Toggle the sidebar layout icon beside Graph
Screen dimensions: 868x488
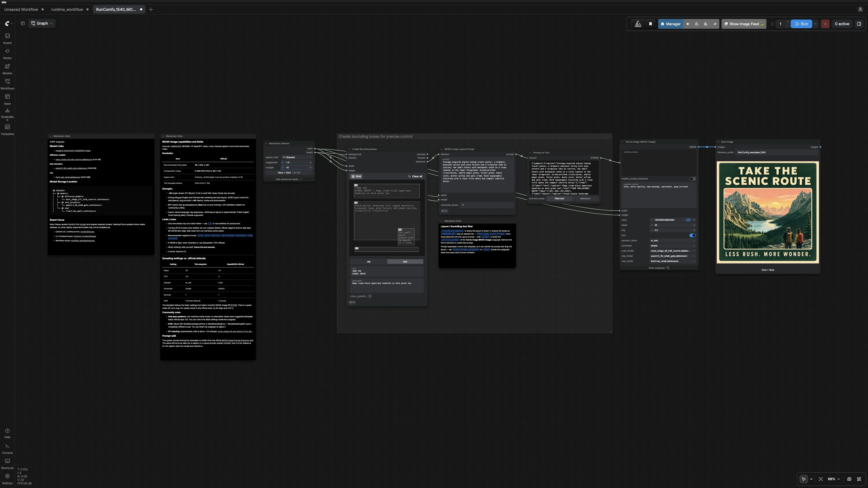(x=23, y=23)
